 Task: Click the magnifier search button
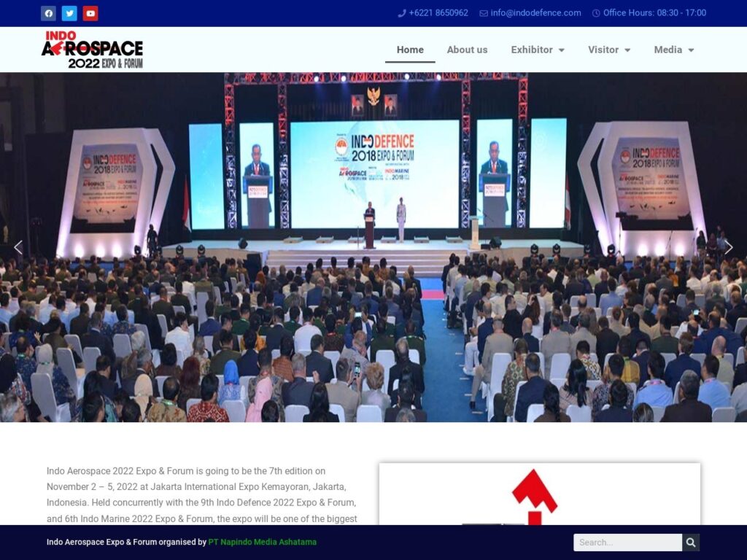tap(691, 542)
